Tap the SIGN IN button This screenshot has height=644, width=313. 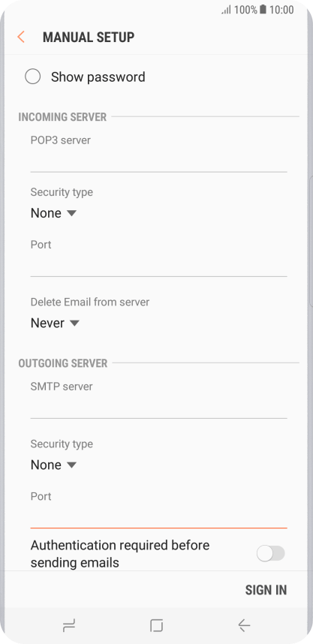coord(266,590)
